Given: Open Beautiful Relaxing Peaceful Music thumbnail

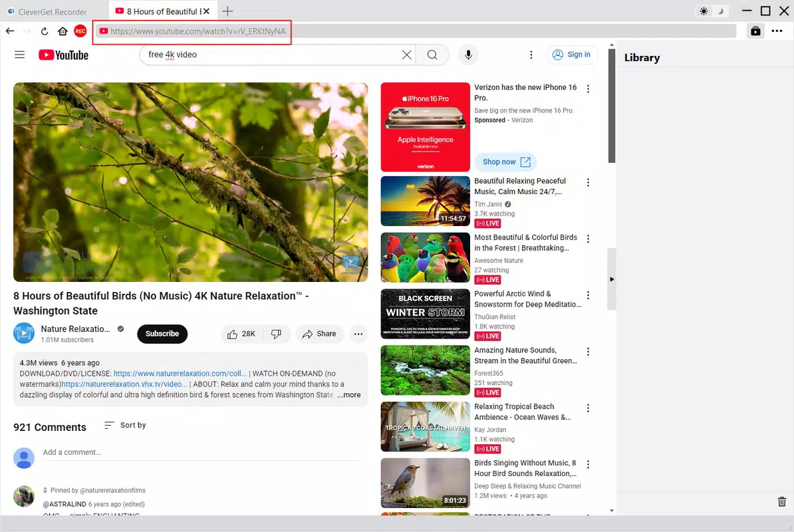Looking at the screenshot, I should 426,201.
